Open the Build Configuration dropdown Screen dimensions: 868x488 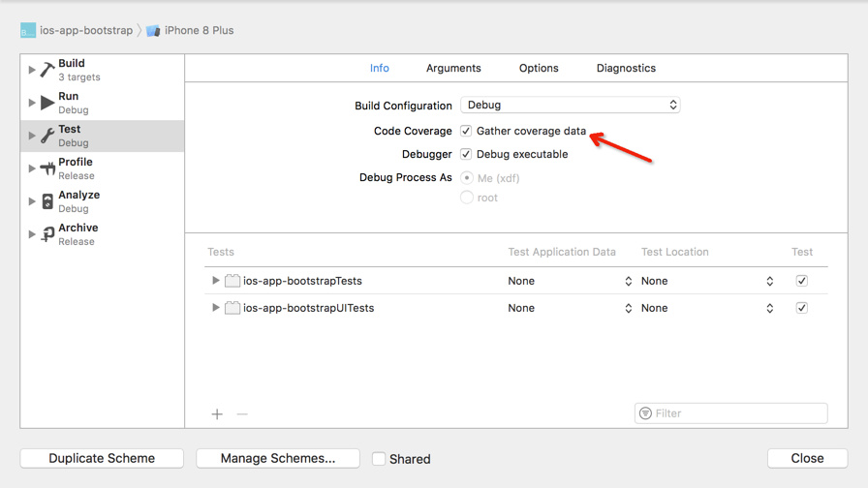570,105
